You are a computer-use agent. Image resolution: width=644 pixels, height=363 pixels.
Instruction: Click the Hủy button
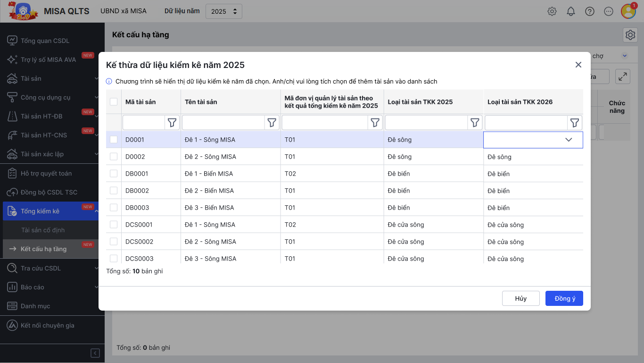pyautogui.click(x=520, y=298)
